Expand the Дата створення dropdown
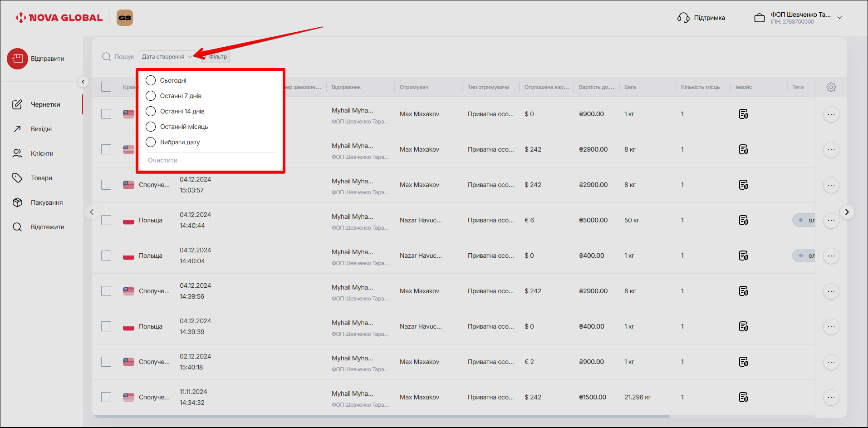The width and height of the screenshot is (868, 428). tap(167, 57)
